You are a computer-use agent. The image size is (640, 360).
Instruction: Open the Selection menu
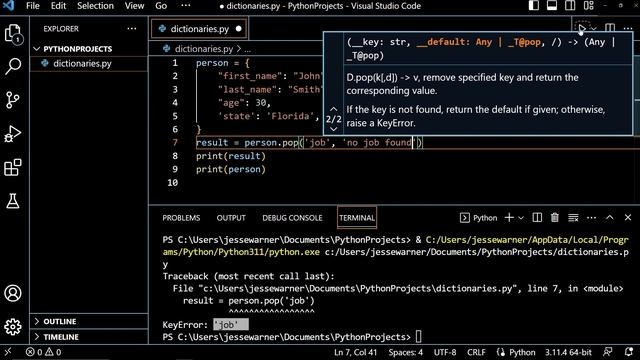click(x=96, y=6)
